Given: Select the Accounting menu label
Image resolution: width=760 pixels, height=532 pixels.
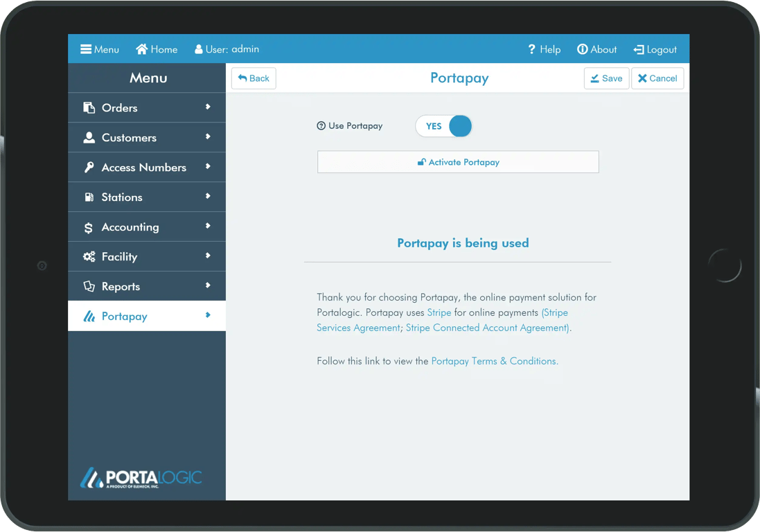Looking at the screenshot, I should [130, 227].
